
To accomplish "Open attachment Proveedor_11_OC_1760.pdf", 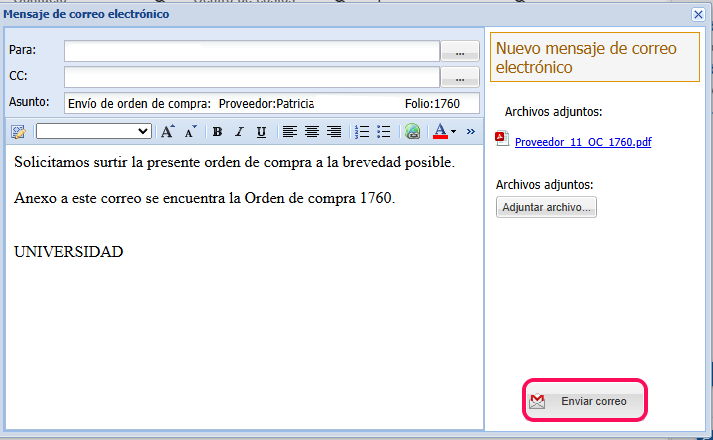I will (x=583, y=142).
